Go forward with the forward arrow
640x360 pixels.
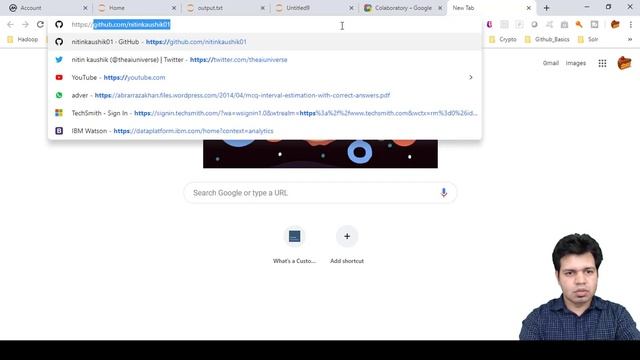(x=25, y=24)
